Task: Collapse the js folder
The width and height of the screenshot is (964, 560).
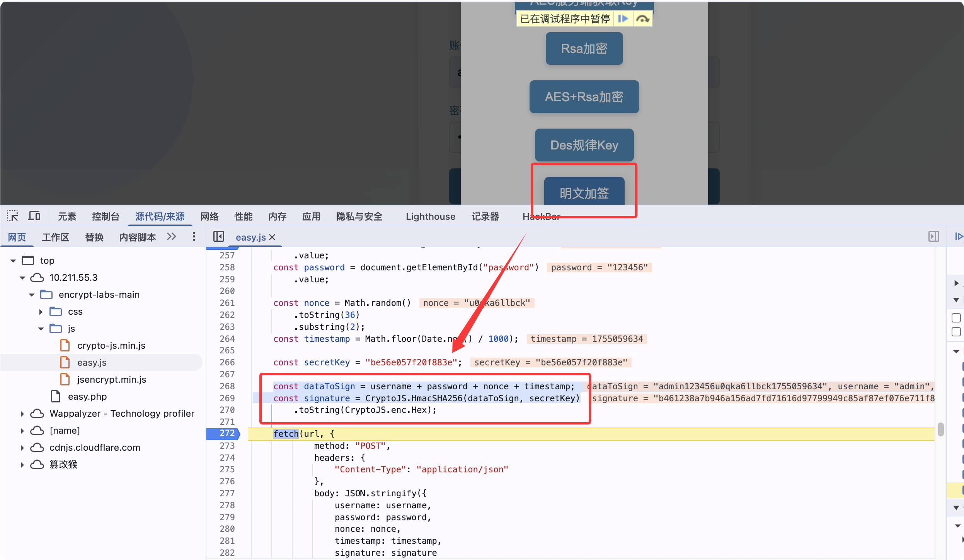Action: click(x=41, y=329)
